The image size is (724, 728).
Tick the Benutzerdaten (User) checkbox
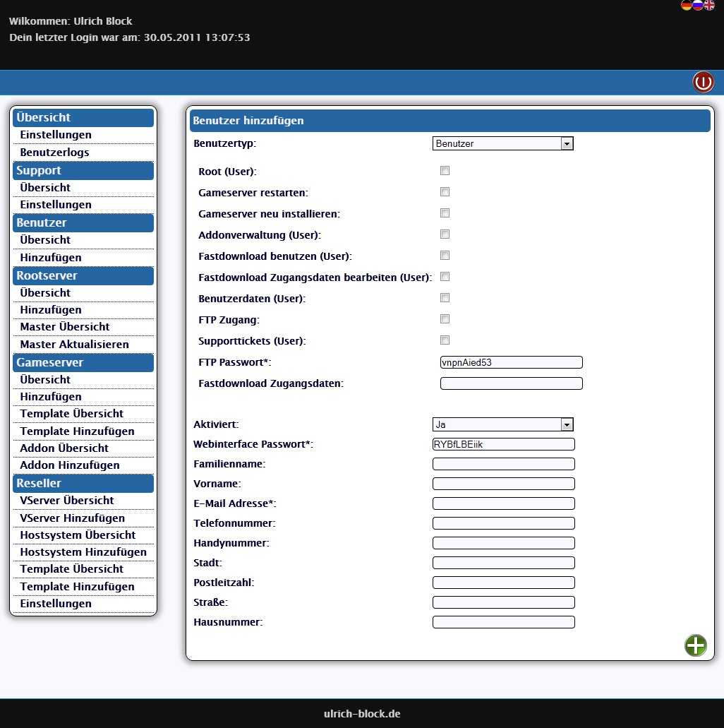445,297
